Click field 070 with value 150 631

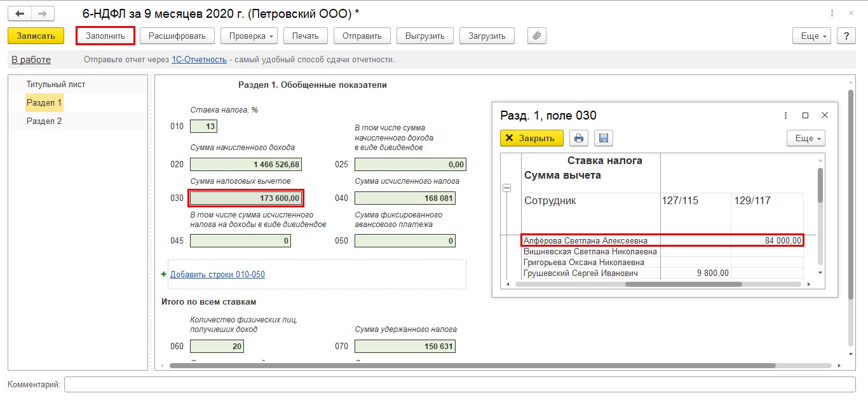pyautogui.click(x=405, y=347)
